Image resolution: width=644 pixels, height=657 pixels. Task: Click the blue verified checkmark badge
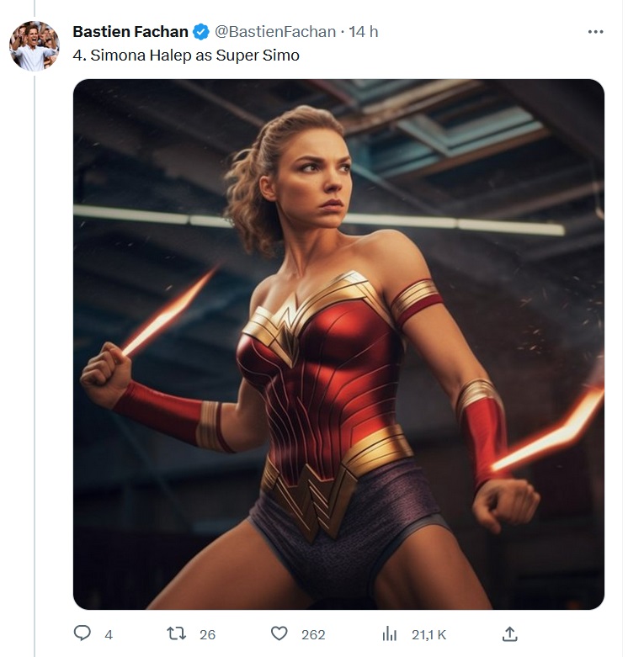pyautogui.click(x=201, y=32)
